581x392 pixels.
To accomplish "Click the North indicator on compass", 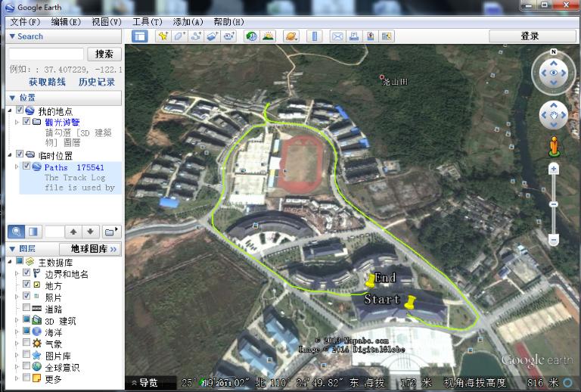I will point(554,51).
